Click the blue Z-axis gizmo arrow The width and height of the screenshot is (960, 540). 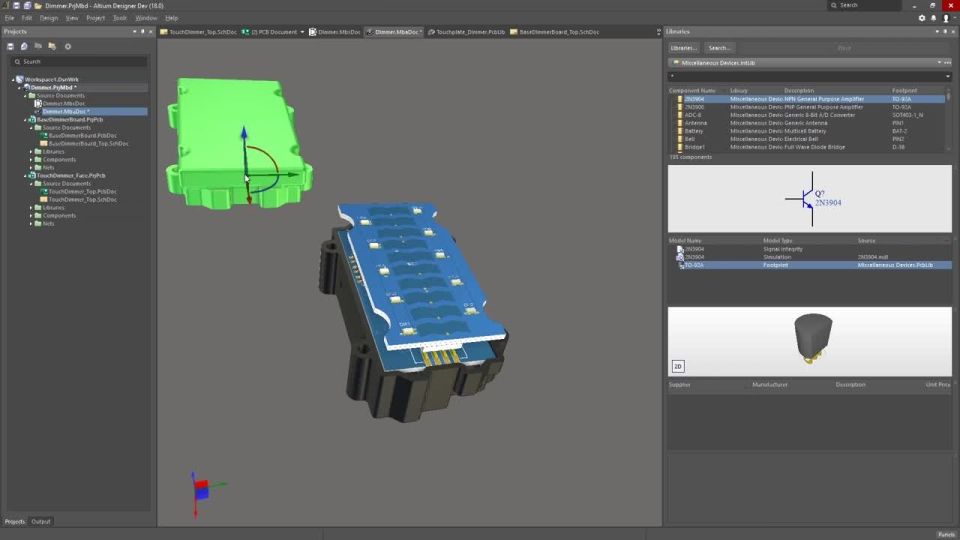(x=244, y=133)
